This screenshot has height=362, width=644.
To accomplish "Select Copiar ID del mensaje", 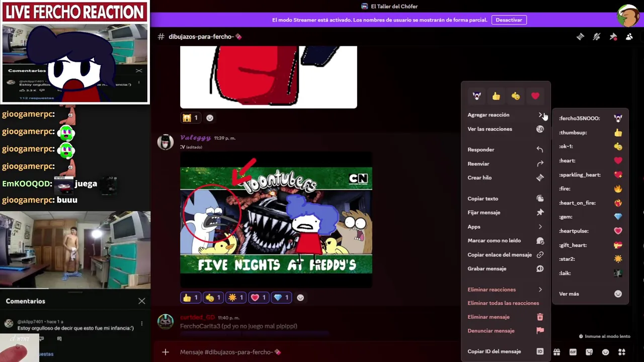I will coord(506,351).
